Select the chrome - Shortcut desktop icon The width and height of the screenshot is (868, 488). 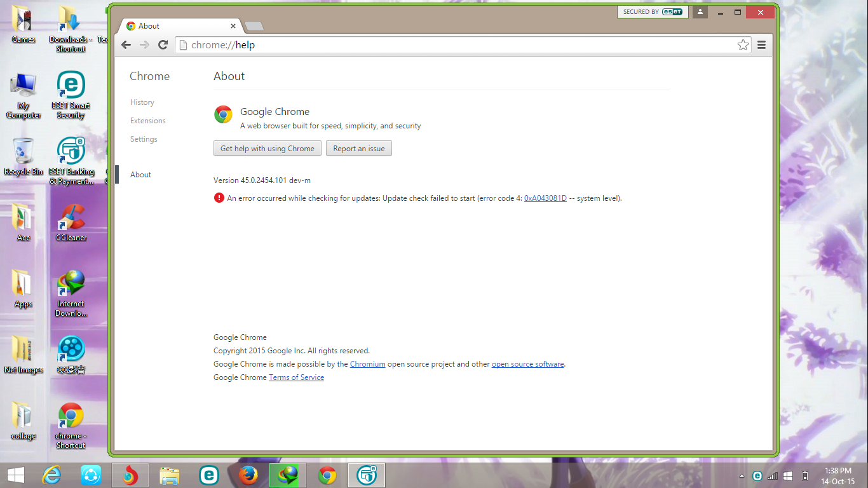[x=71, y=426]
